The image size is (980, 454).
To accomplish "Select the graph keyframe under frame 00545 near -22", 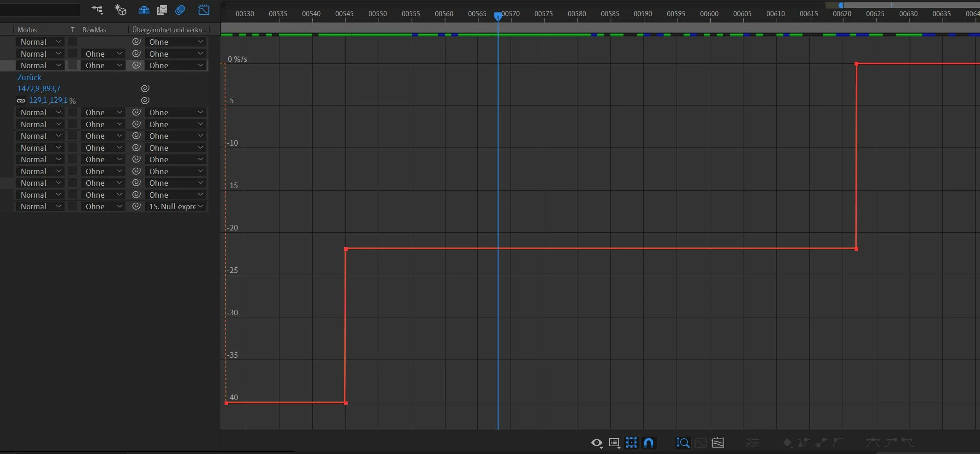I will 346,249.
